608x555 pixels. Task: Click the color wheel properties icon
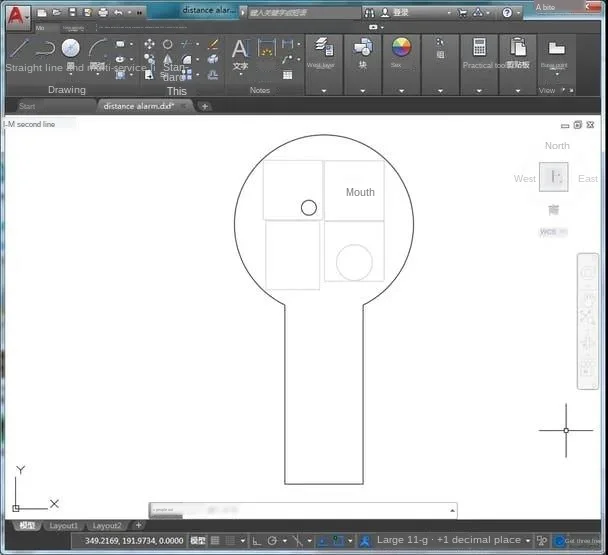pos(401,47)
